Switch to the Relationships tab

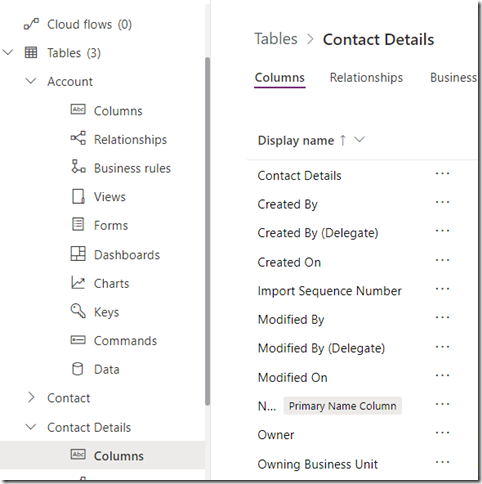point(366,78)
